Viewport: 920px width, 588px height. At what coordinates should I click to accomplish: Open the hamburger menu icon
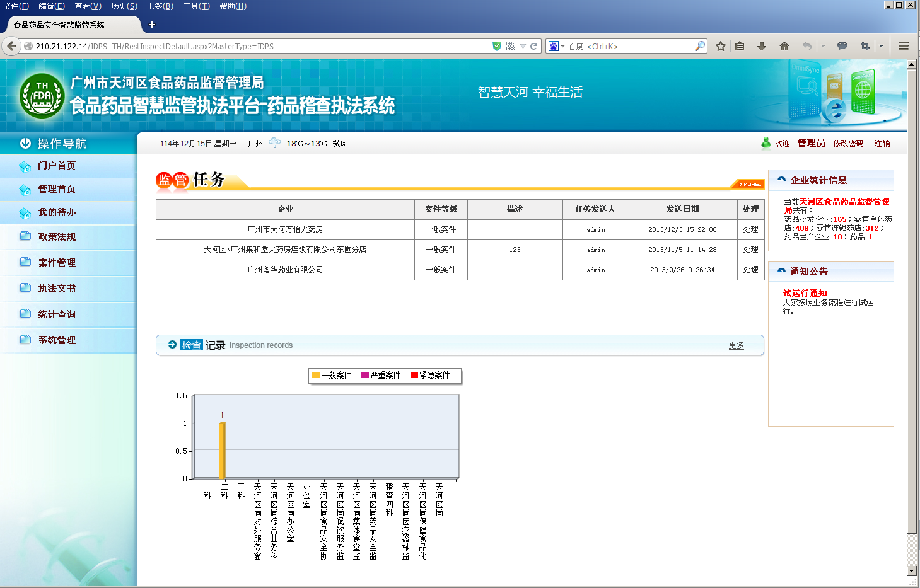pyautogui.click(x=904, y=46)
